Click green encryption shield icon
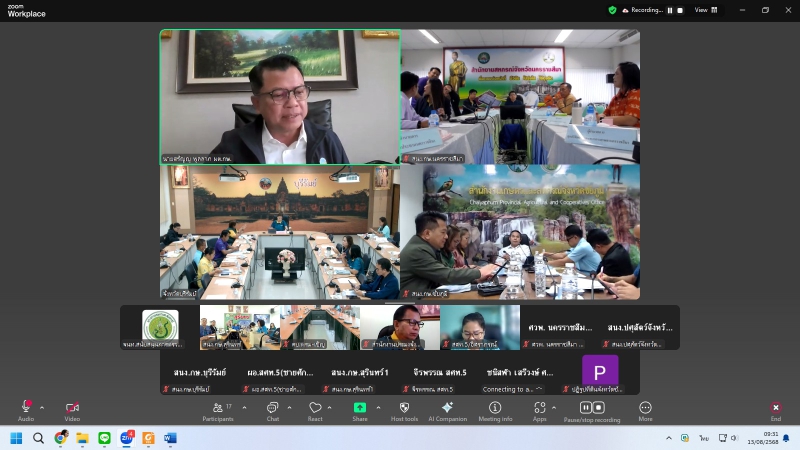Screen dimensions: 800x450 point(612,10)
